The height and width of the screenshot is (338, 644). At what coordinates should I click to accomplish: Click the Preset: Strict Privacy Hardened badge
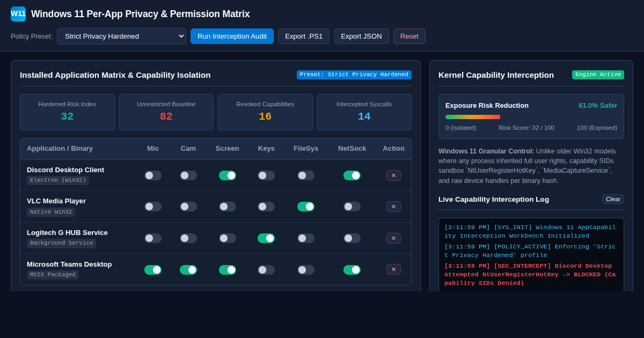tap(354, 75)
